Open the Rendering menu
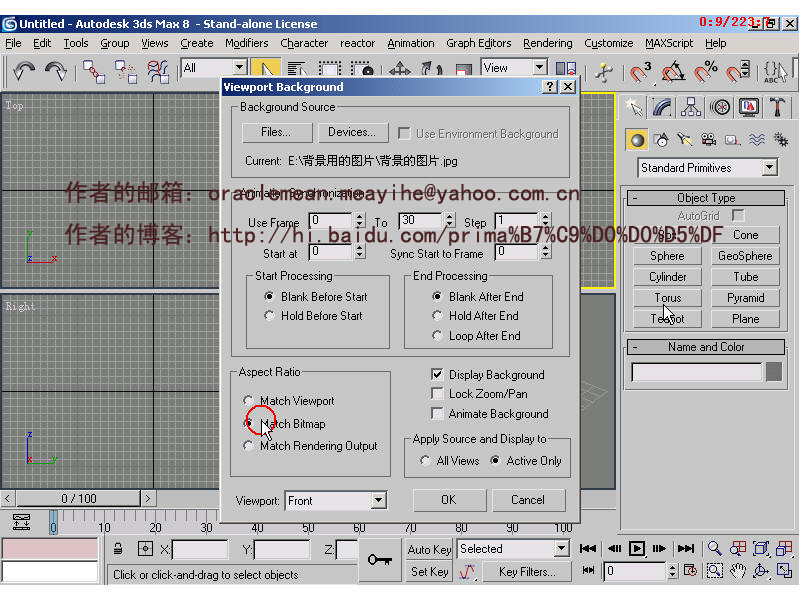 point(547,43)
